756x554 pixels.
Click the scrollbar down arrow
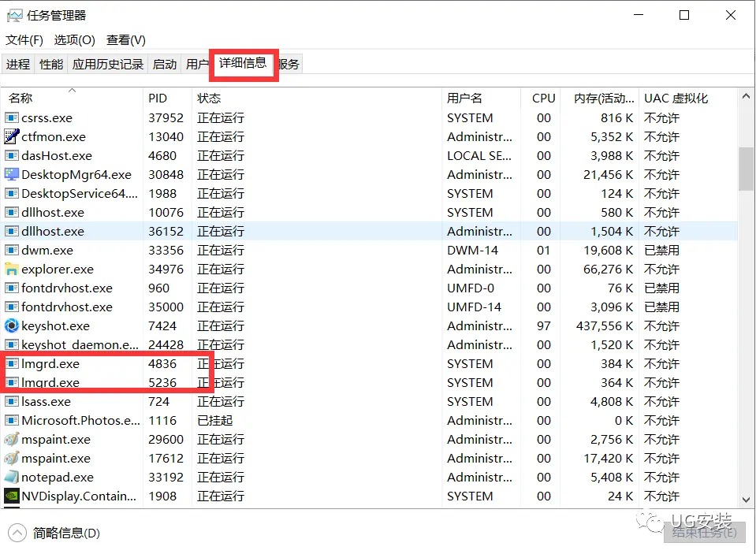[746, 500]
